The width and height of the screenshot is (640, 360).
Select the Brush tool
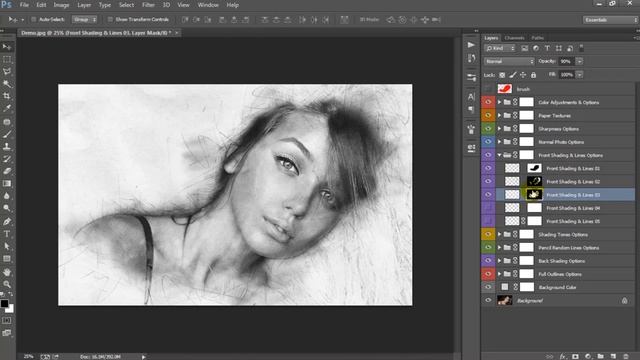pos(7,134)
